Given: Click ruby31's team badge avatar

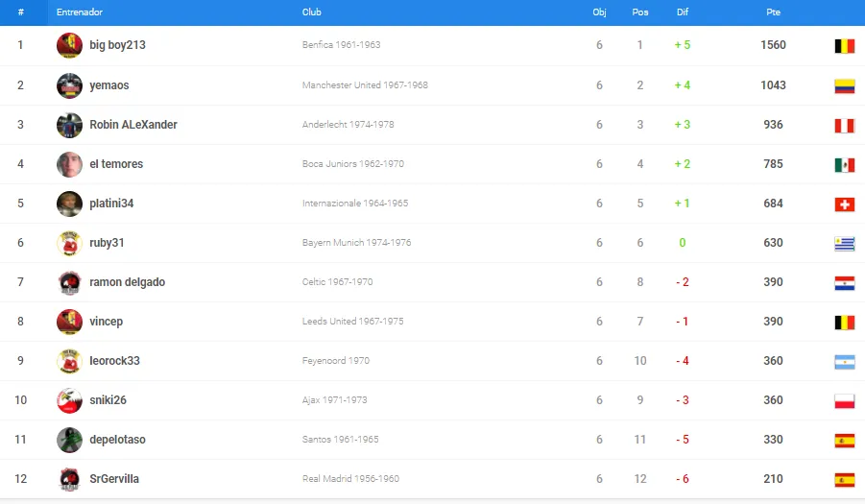Looking at the screenshot, I should point(69,243).
